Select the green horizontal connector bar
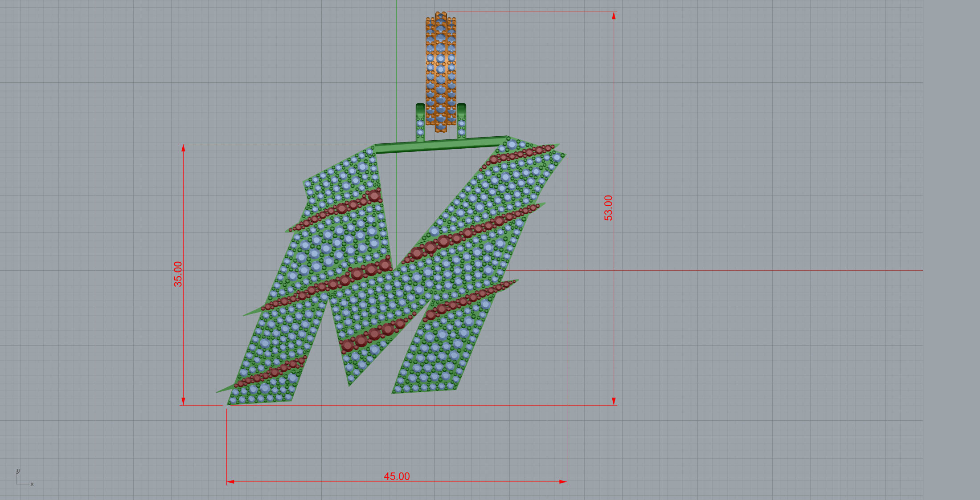Screen dimensions: 980x500 (441, 145)
